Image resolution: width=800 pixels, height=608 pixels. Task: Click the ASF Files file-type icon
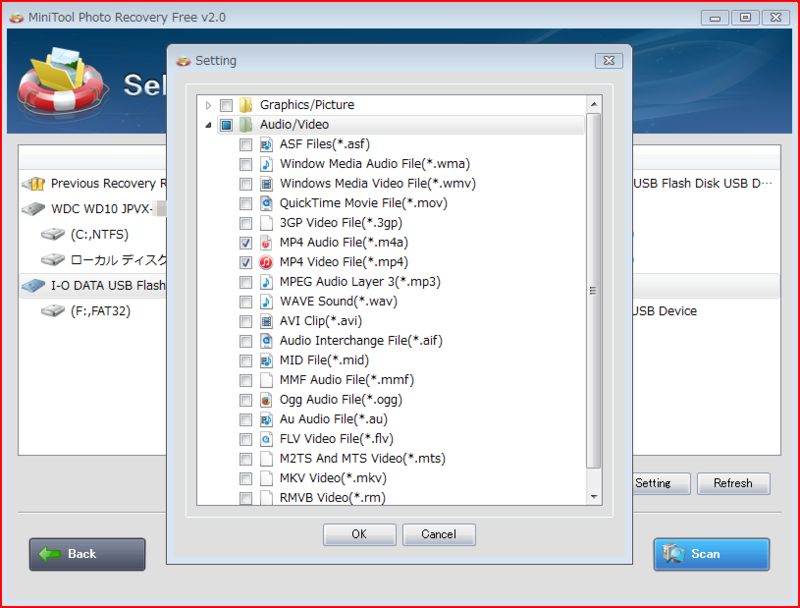pyautogui.click(x=266, y=144)
